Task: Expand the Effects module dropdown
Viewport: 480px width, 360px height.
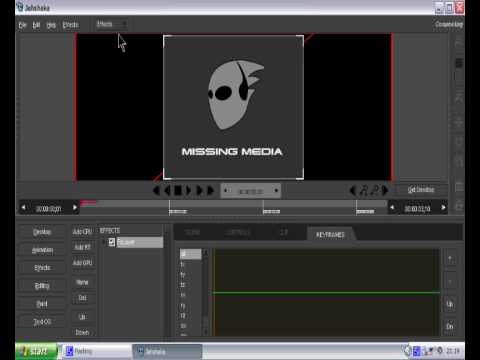Action: (x=111, y=24)
